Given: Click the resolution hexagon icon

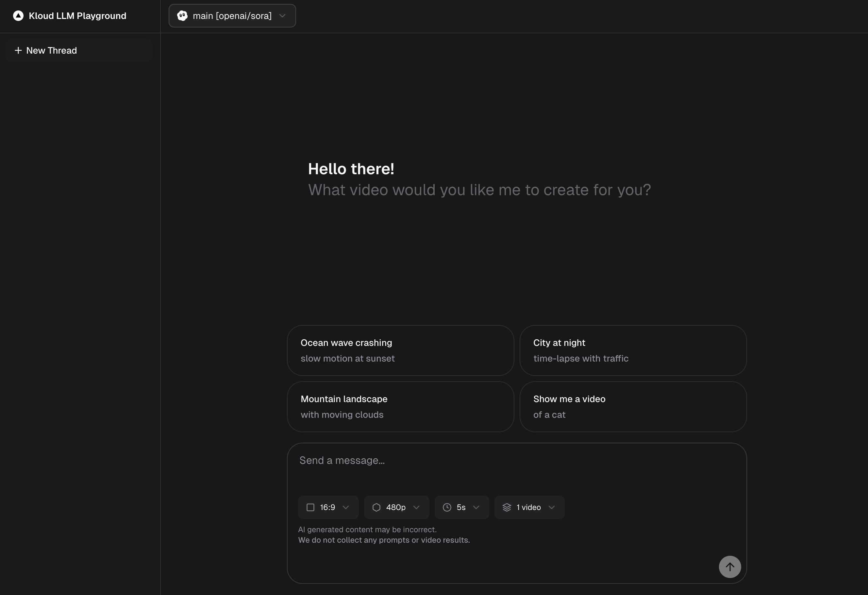Looking at the screenshot, I should (x=376, y=507).
